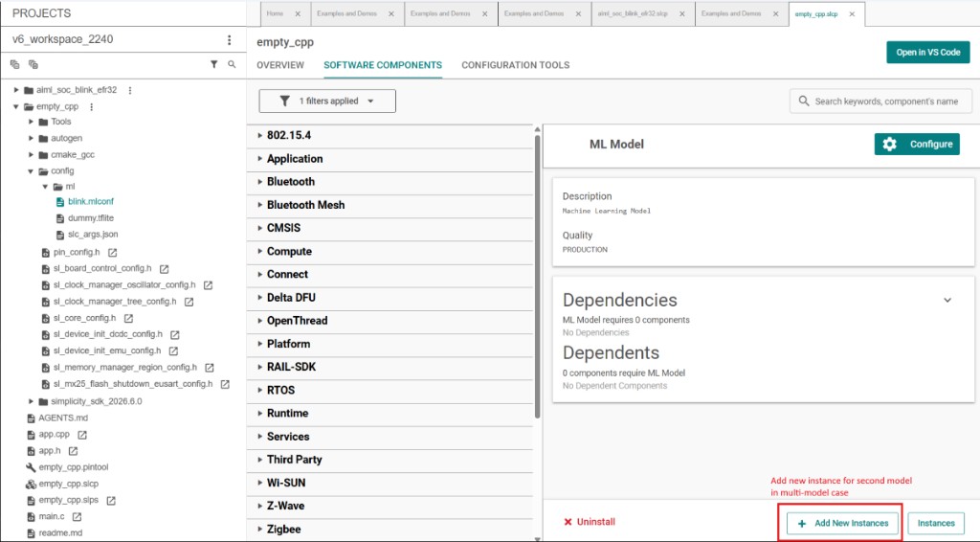This screenshot has height=542, width=980.
Task: Click the collapse all projects icon
Action: coord(15,64)
